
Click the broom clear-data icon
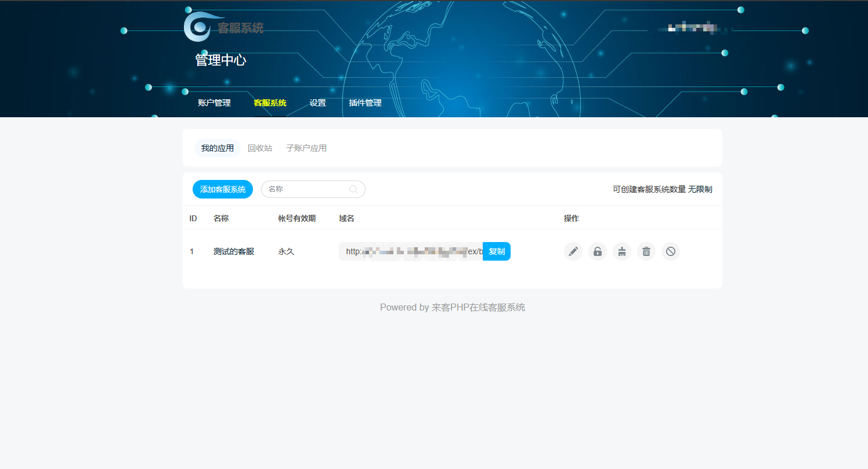click(x=621, y=251)
